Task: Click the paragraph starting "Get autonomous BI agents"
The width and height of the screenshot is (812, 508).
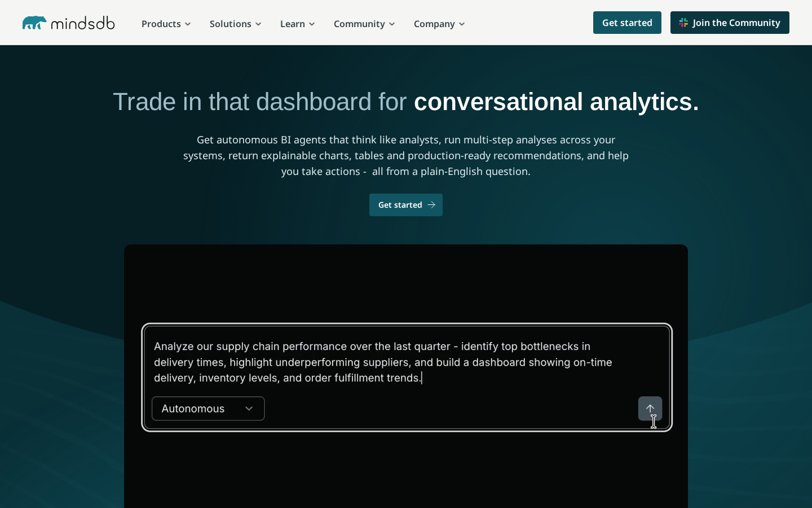Action: pyautogui.click(x=406, y=155)
